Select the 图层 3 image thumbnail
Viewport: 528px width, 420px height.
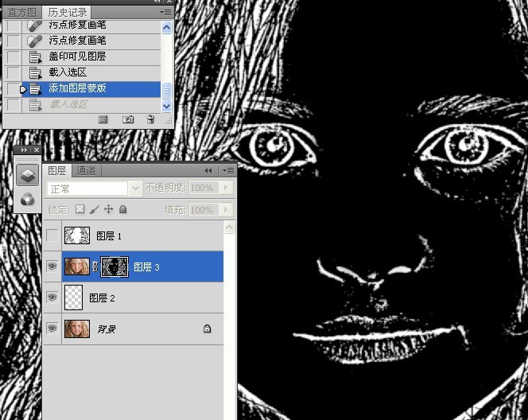coord(77,266)
